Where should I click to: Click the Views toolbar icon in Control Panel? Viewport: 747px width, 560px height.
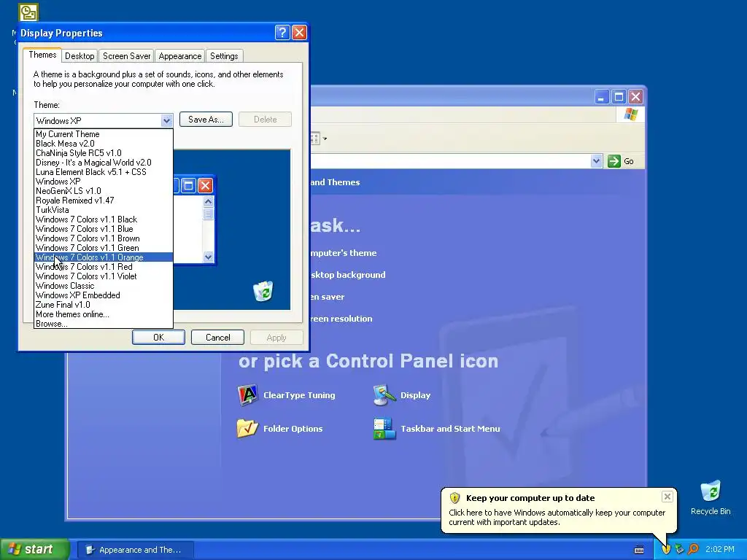314,139
